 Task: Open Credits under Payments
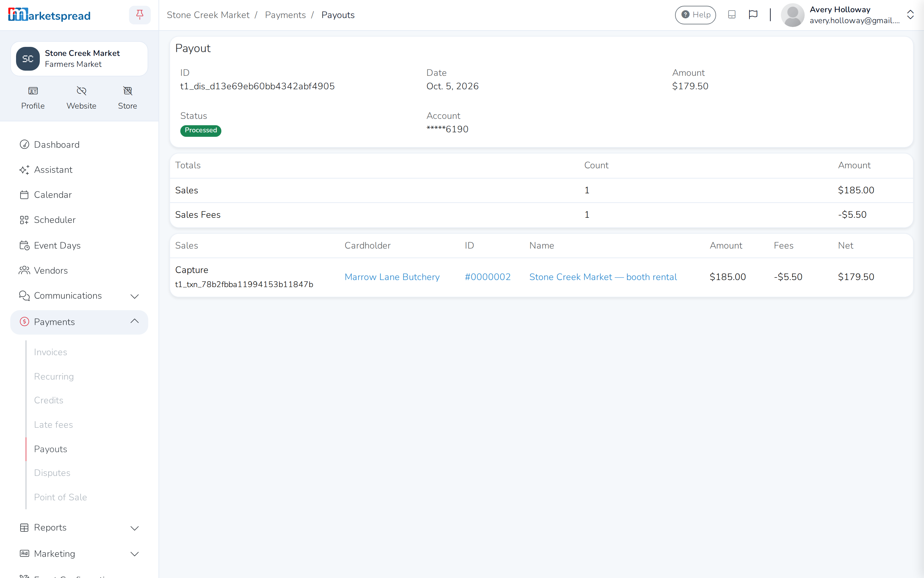48,400
